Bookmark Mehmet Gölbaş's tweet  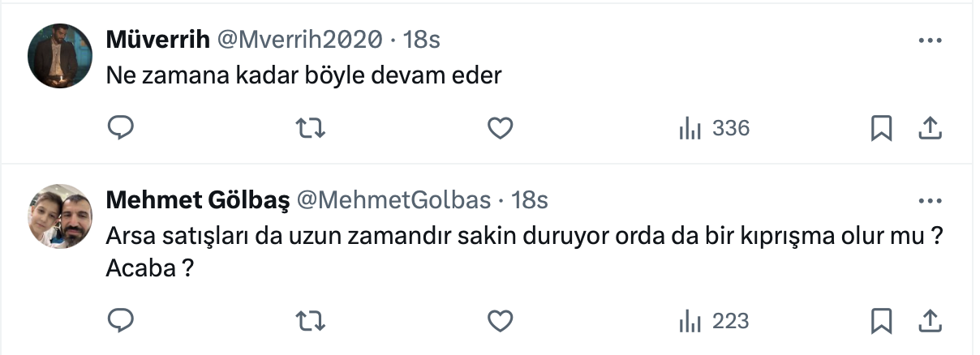pyautogui.click(x=881, y=321)
